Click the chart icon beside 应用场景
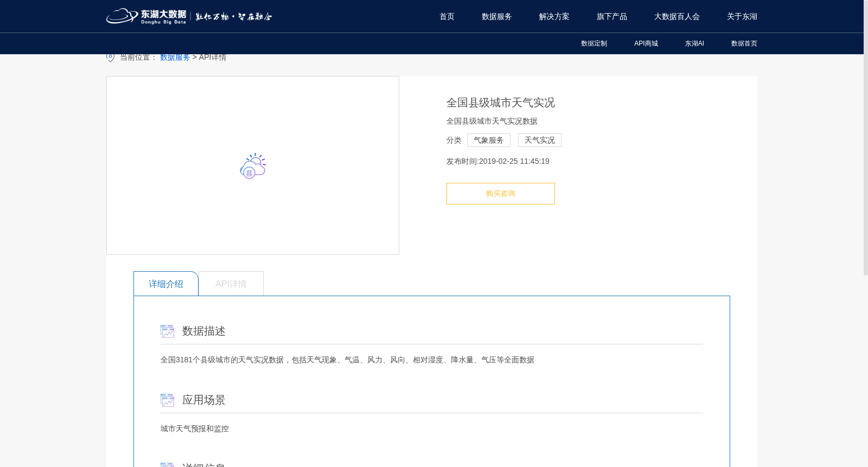Viewport: 868px width, 467px height. (167, 400)
